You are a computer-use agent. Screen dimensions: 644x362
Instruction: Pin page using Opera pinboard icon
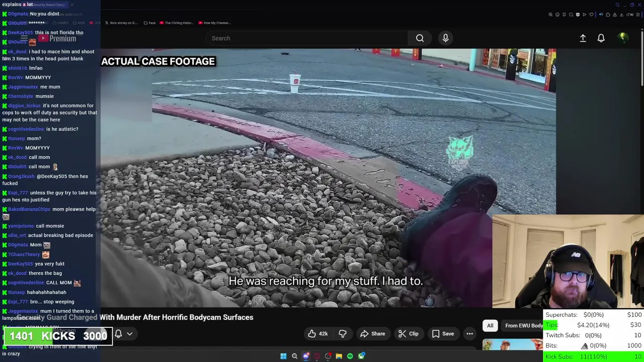pyautogui.click(x=564, y=15)
